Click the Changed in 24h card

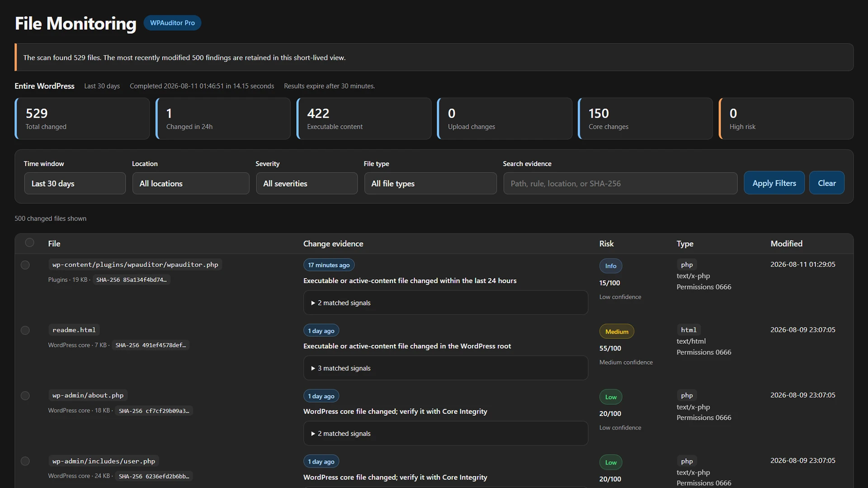223,119
